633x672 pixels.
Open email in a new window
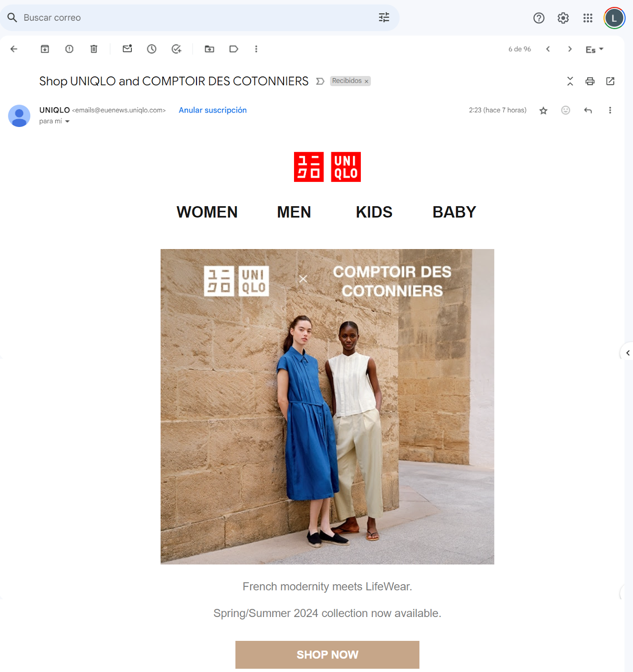(610, 81)
